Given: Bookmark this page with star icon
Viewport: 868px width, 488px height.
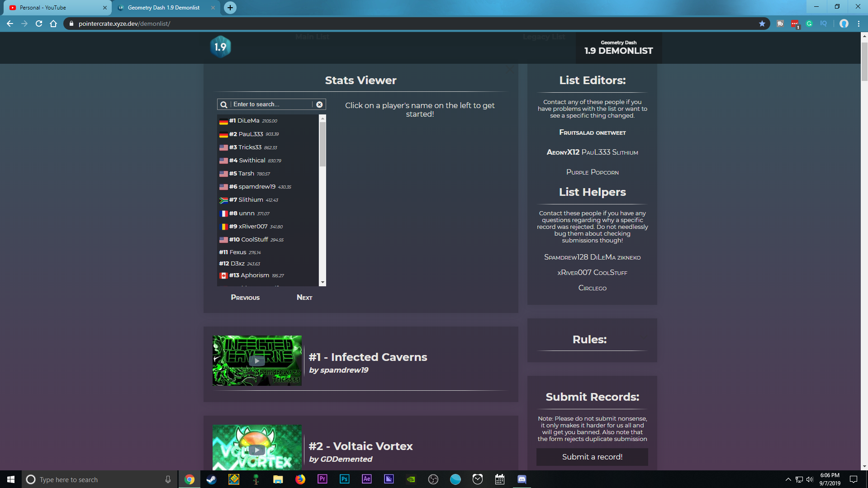Looking at the screenshot, I should tap(762, 24).
